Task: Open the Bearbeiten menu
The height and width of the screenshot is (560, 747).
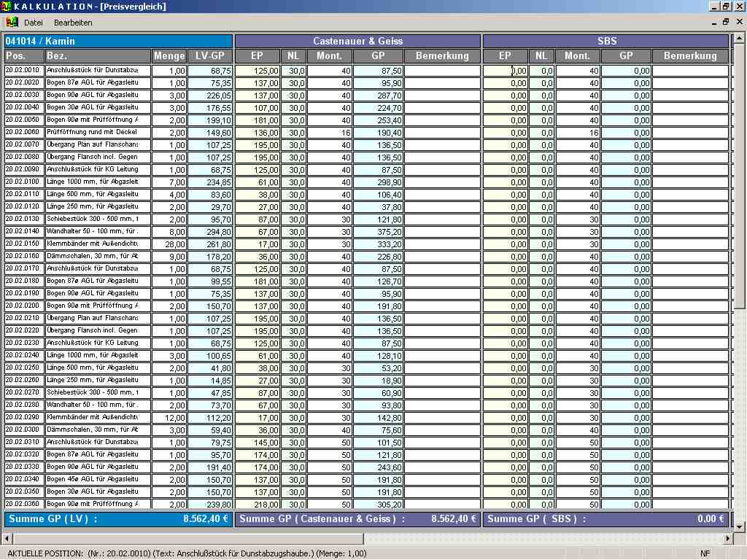Action: point(73,23)
